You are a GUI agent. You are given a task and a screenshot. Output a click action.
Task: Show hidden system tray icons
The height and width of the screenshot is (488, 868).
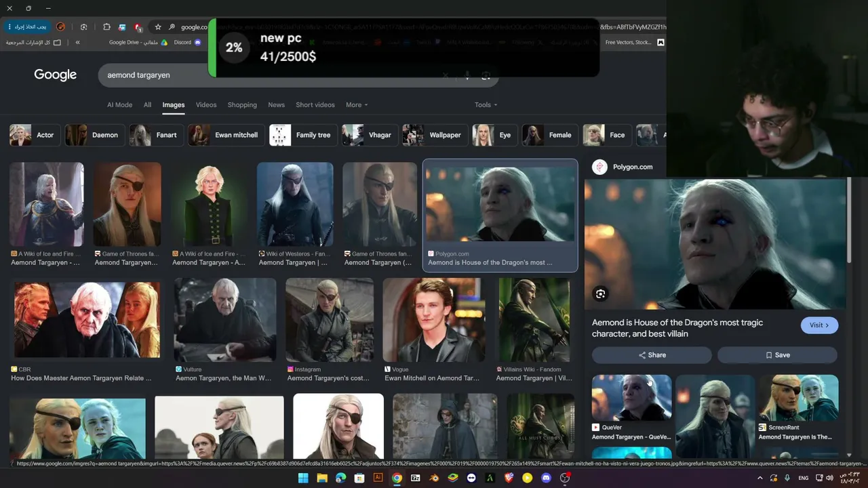pos(759,478)
